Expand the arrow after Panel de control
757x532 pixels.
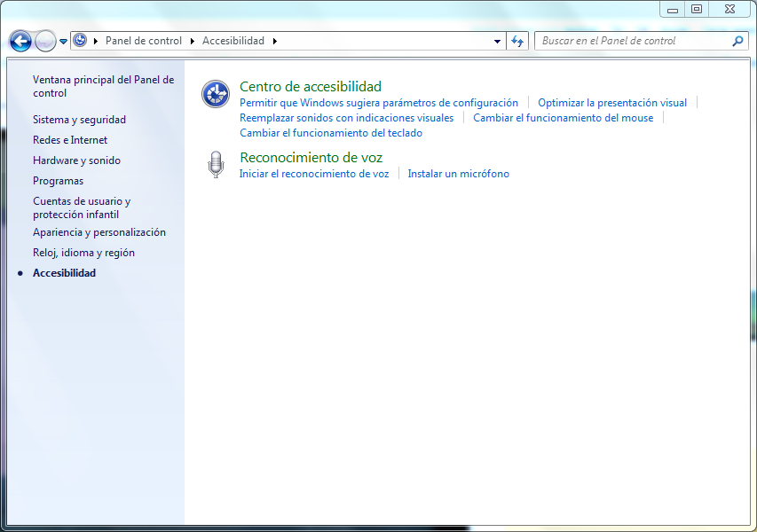click(193, 41)
